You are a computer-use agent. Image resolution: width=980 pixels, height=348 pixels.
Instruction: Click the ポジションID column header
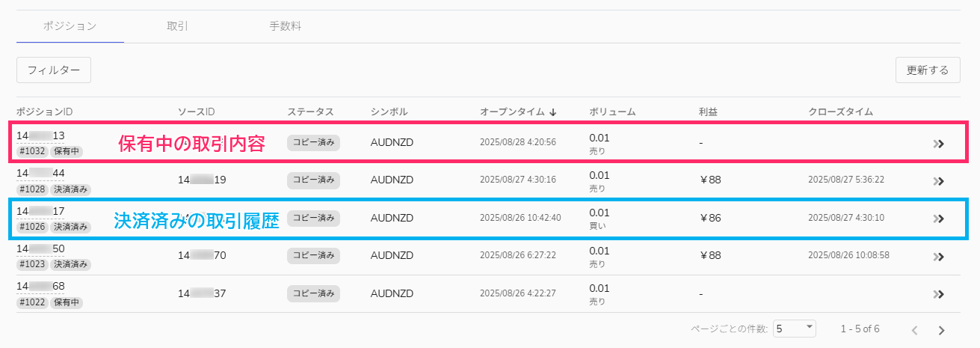(x=44, y=112)
